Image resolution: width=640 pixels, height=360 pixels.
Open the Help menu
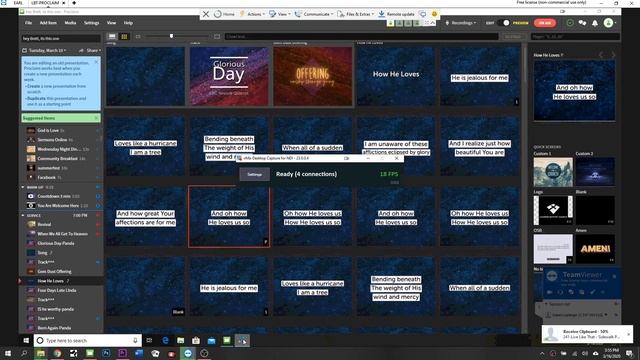[128, 23]
